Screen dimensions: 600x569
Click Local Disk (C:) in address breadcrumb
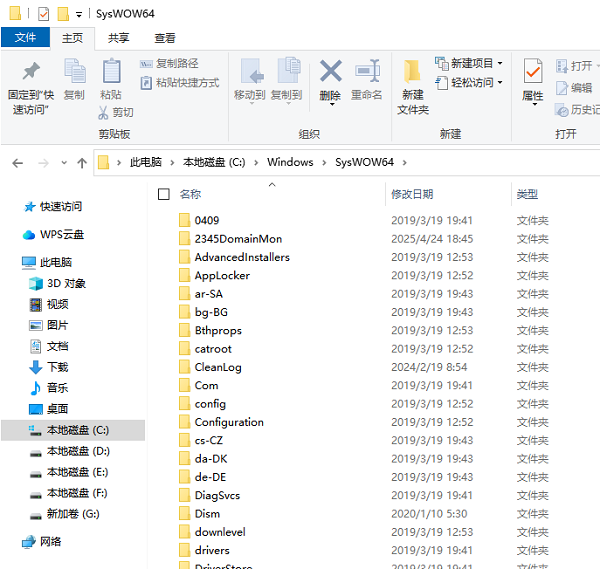point(214,162)
